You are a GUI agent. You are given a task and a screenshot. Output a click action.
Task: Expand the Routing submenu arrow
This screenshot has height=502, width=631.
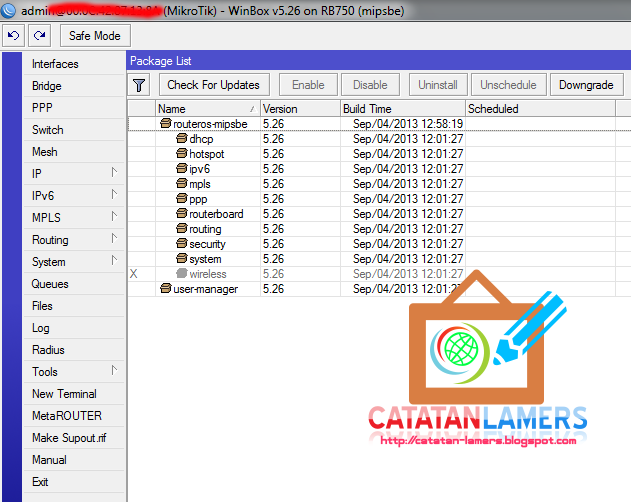[x=114, y=239]
